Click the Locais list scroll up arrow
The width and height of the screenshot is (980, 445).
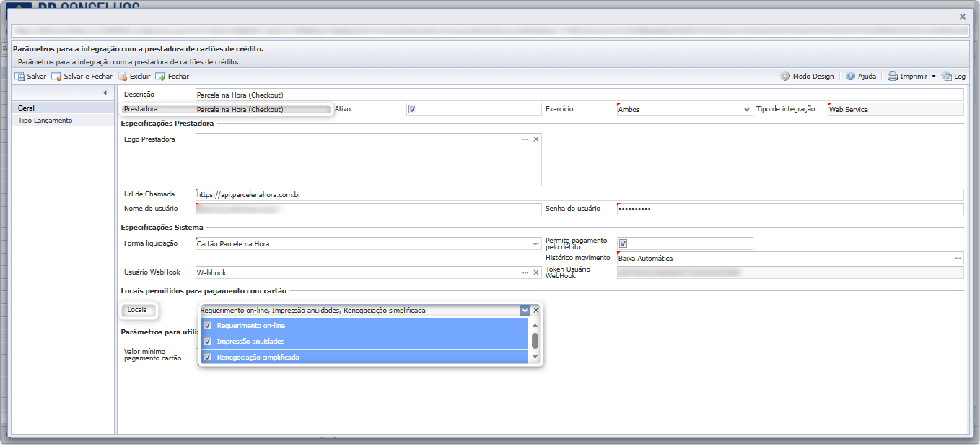(535, 325)
